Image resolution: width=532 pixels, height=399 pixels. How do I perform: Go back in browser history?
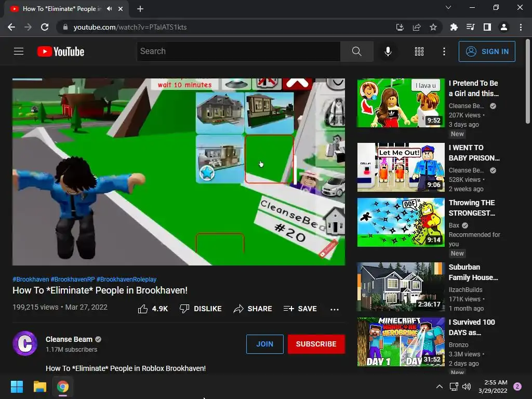(11, 27)
